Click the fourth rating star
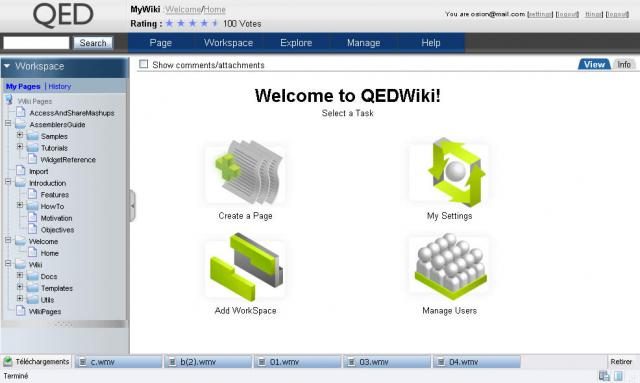 [204, 23]
